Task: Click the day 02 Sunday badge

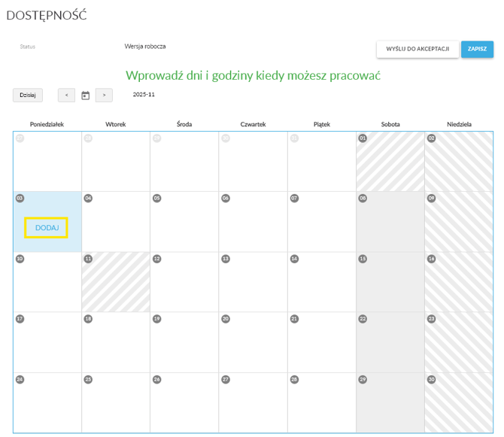Action: 431,138
